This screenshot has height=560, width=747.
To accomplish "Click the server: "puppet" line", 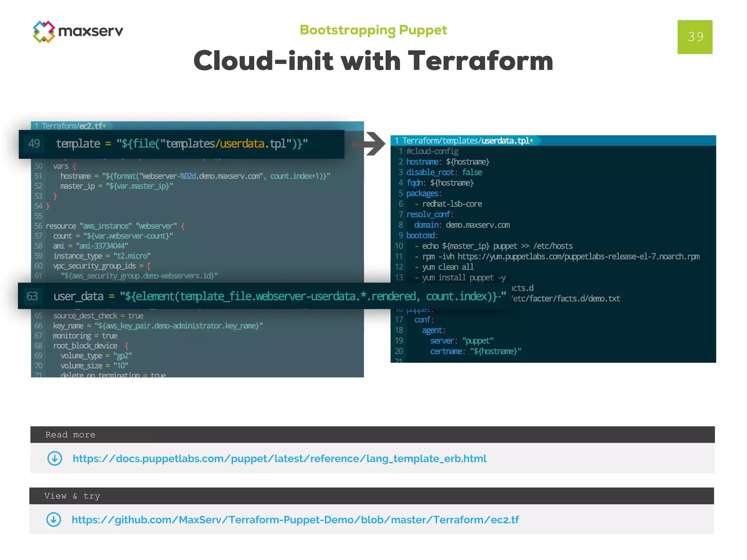I will coord(462,341).
